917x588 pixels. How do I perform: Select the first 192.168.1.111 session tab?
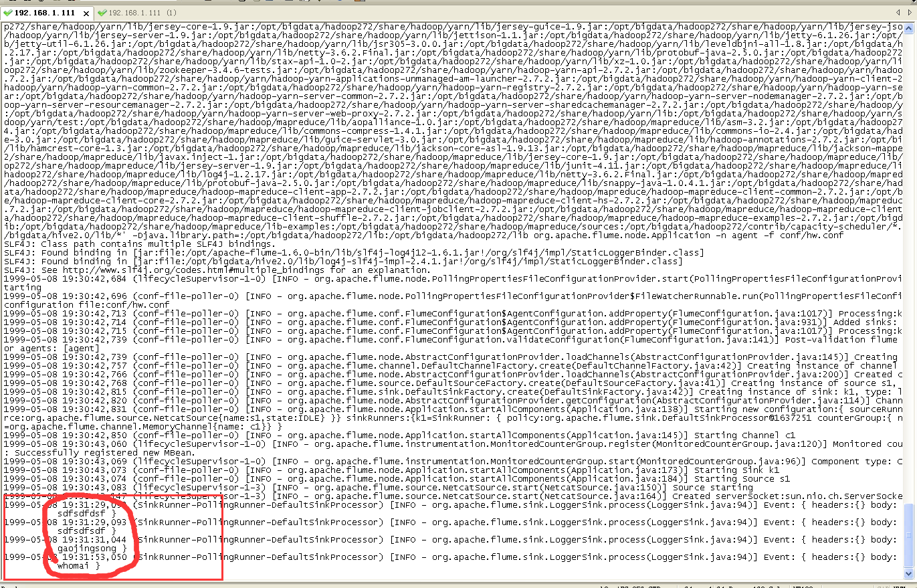pyautogui.click(x=47, y=12)
